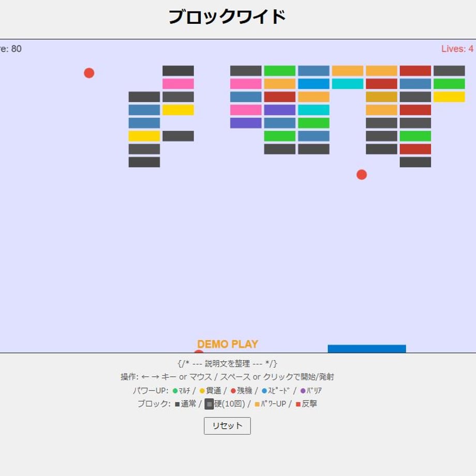476x476 pixels.
Task: Click the Lives: 4 counter
Action: click(x=457, y=49)
